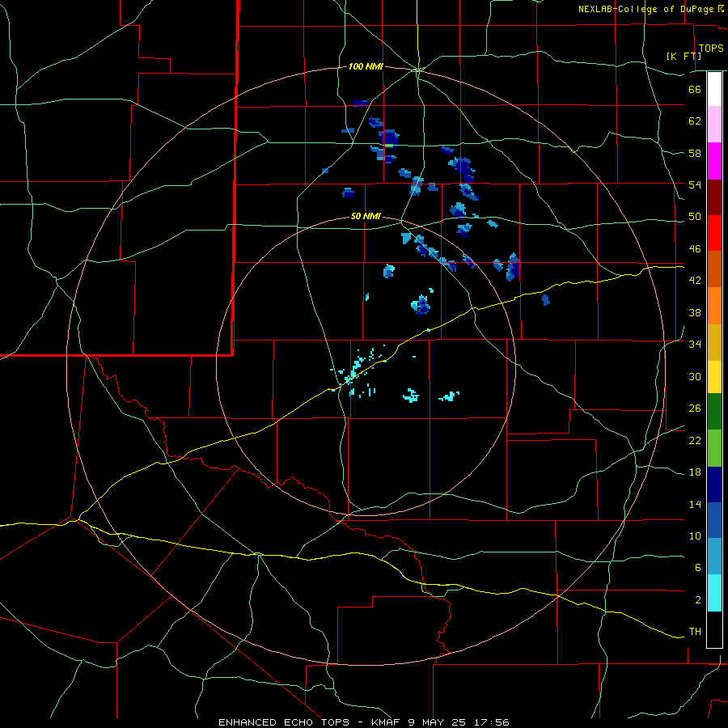Click the black TH threshold swatch

point(714,629)
